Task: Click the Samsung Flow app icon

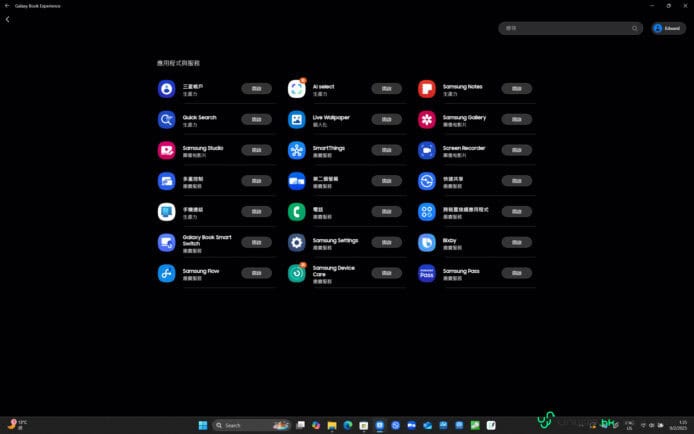Action: point(166,273)
